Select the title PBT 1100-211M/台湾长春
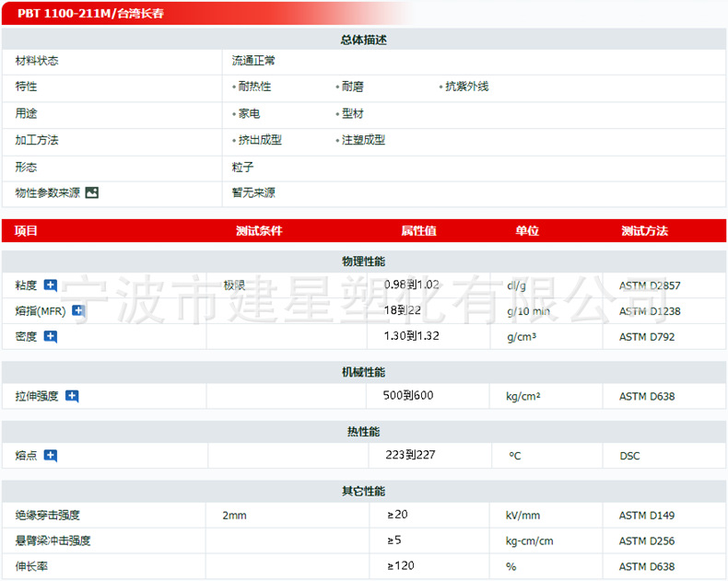Image resolution: width=728 pixels, height=581 pixels. 90,14
